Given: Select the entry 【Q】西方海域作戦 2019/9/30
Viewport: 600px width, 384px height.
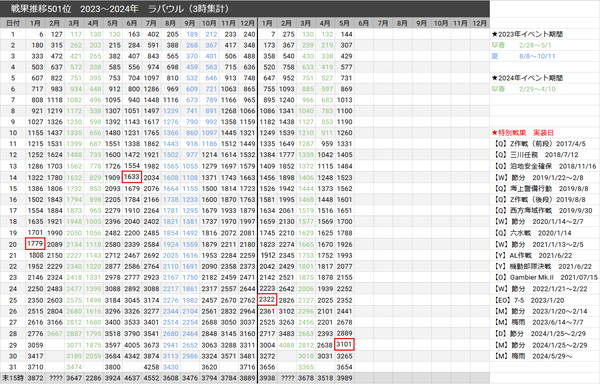Looking at the screenshot, I should pyautogui.click(x=543, y=211).
